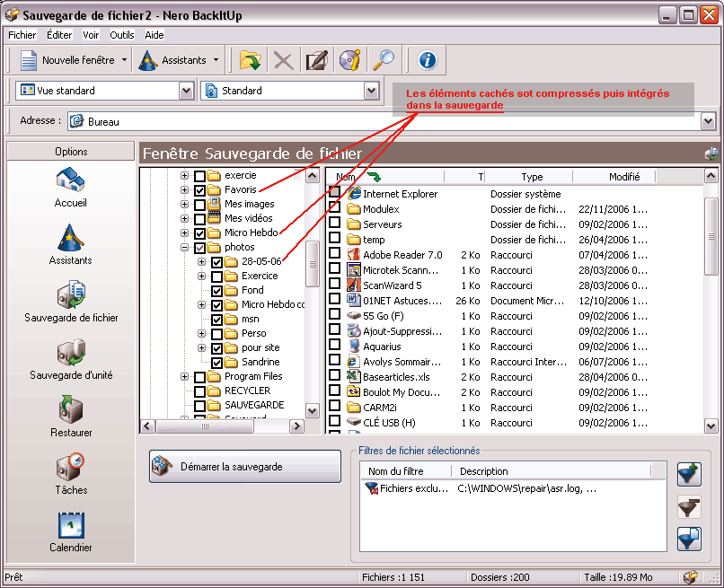Select Sauvegarde d'unité in sidebar
This screenshot has height=588, width=724.
(x=71, y=359)
